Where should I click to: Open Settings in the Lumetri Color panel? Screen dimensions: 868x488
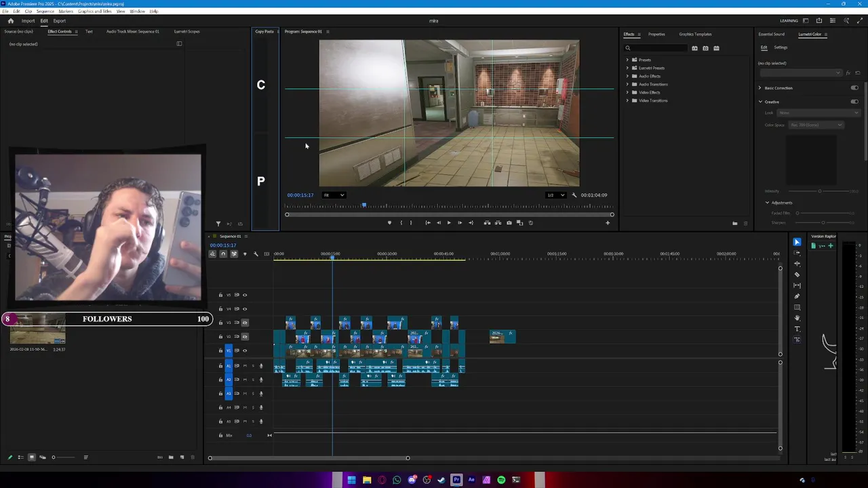[781, 47]
